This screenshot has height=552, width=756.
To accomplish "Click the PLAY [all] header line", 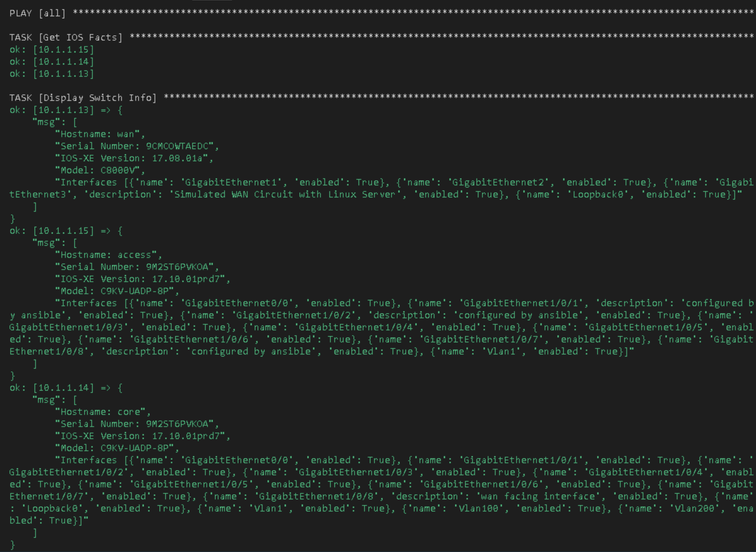I will (382, 13).
